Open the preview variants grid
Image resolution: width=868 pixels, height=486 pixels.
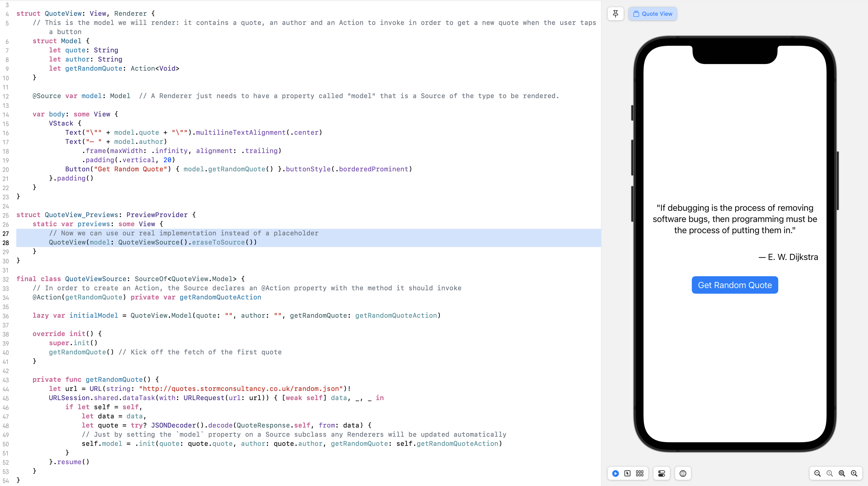tap(639, 473)
